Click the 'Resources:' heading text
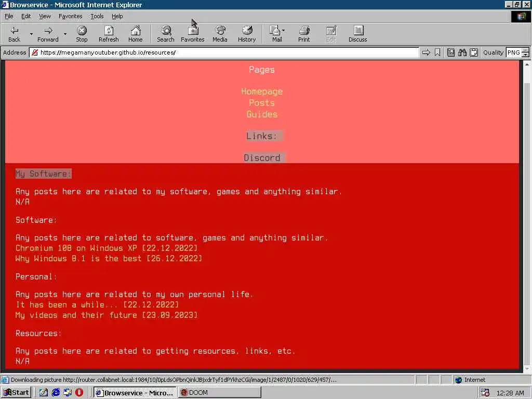532x399 pixels. click(x=38, y=333)
